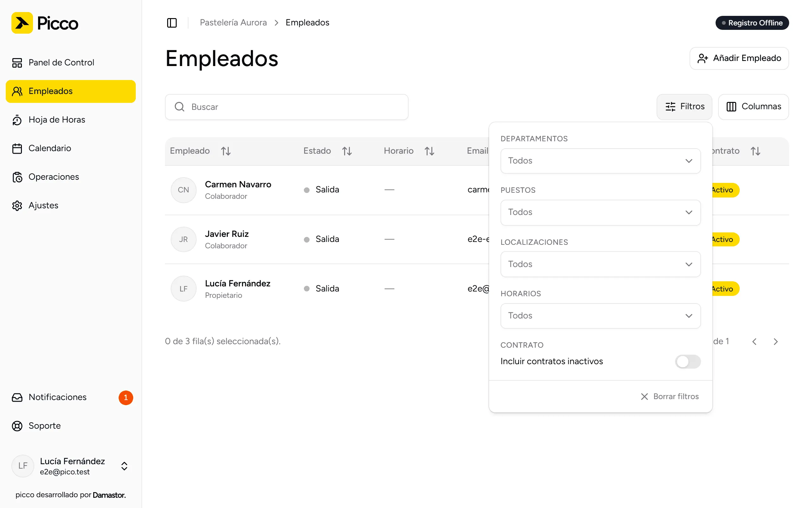The height and width of the screenshot is (508, 812).
Task: Click the Calendario calendar icon
Action: tap(17, 149)
